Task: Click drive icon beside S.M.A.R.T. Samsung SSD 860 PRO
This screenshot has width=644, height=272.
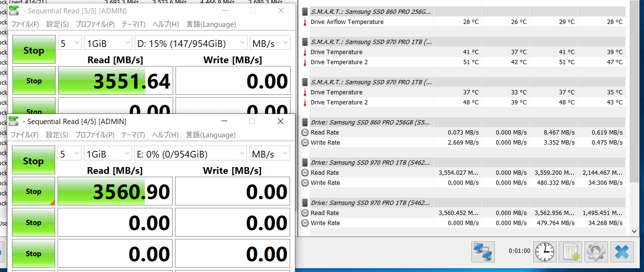Action: tap(305, 11)
